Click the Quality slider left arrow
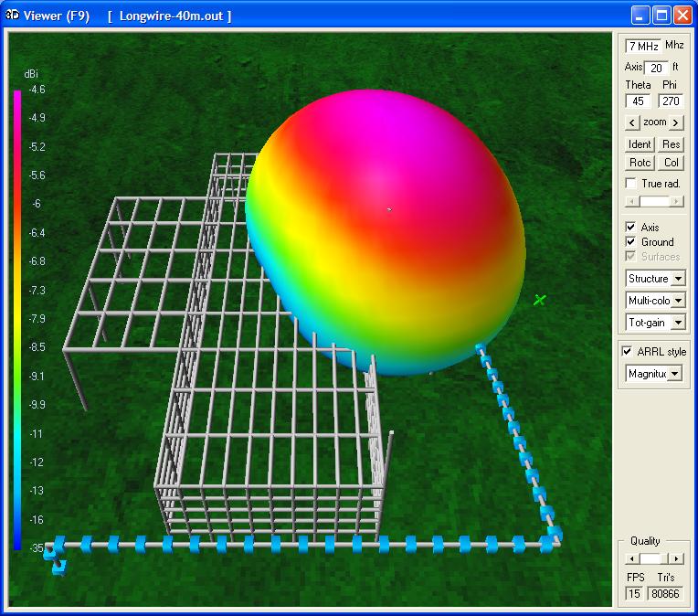Viewport: 698px width, 616px height. point(631,558)
